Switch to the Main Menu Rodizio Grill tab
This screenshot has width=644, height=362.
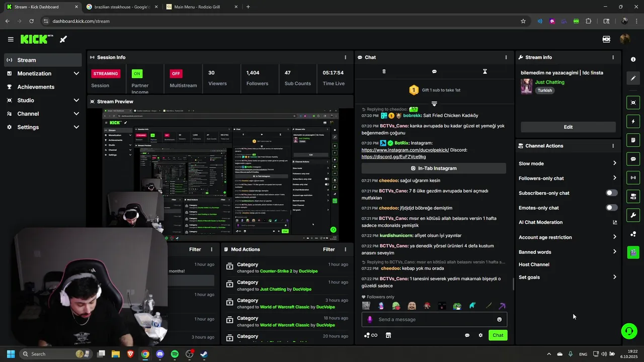(x=202, y=7)
